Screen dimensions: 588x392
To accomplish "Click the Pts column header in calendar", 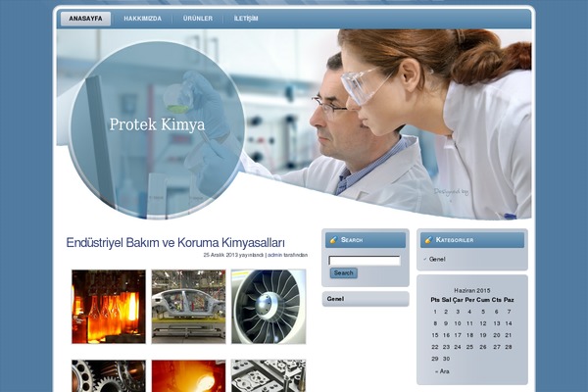I will coord(435,300).
